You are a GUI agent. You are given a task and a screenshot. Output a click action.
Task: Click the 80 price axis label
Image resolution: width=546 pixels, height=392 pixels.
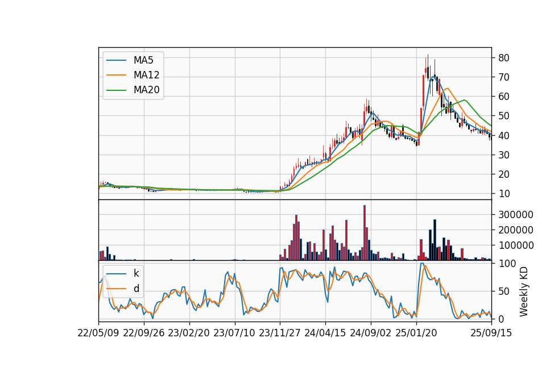(504, 58)
